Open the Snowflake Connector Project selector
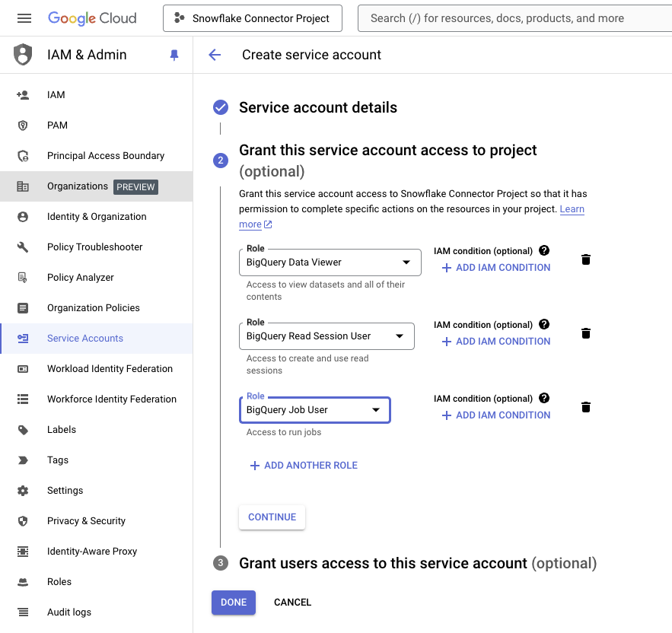 coord(253,18)
